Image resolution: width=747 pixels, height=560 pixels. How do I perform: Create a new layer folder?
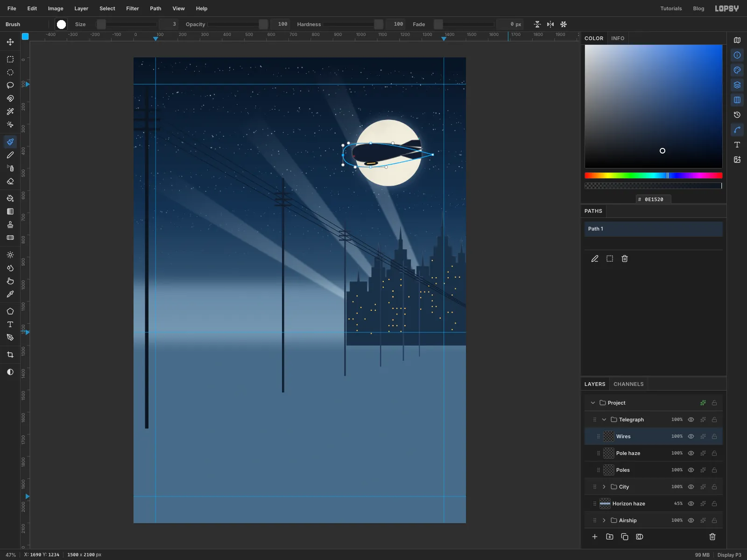click(610, 537)
